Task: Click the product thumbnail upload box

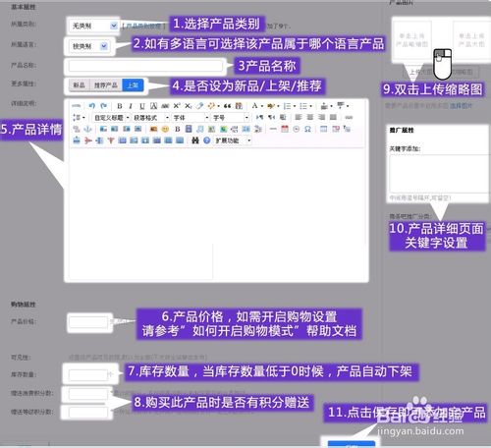Action: click(x=412, y=40)
